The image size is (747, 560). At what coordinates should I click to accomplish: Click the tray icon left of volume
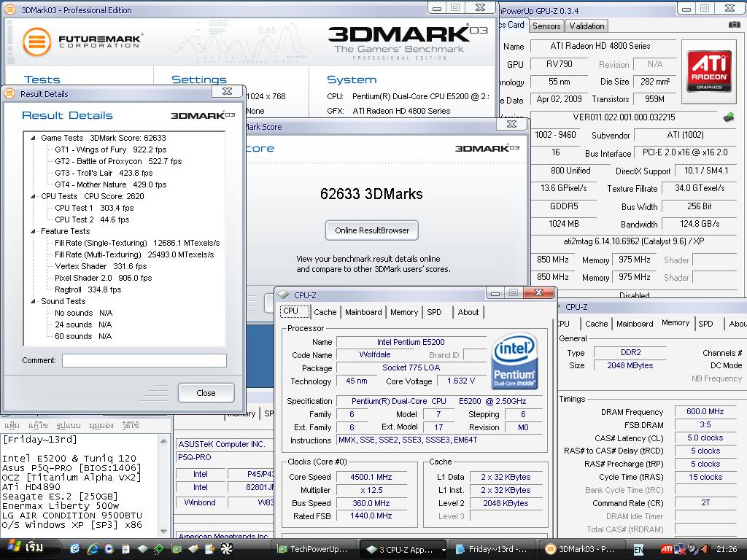coord(692,550)
